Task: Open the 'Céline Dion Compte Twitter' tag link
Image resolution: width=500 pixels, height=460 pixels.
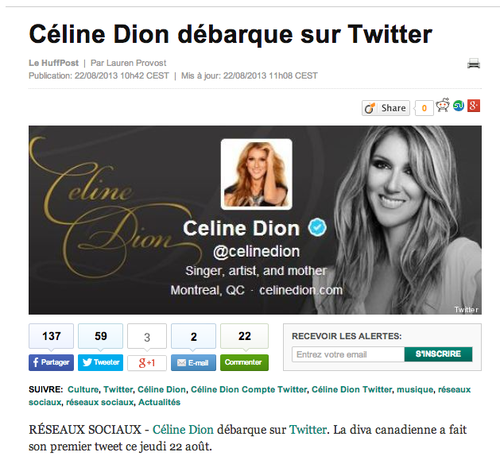Action: pos(249,389)
